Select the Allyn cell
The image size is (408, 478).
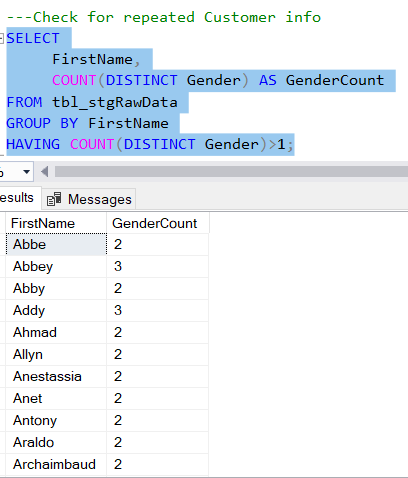pos(56,354)
